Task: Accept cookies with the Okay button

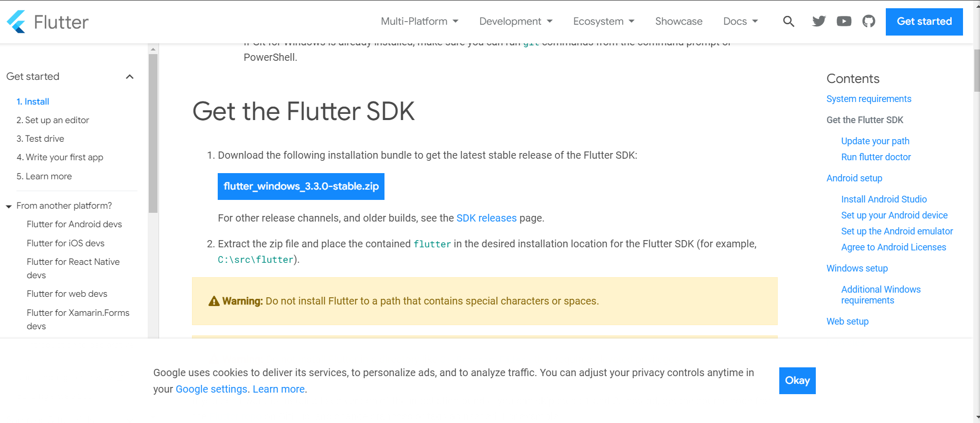Action: coord(797,381)
